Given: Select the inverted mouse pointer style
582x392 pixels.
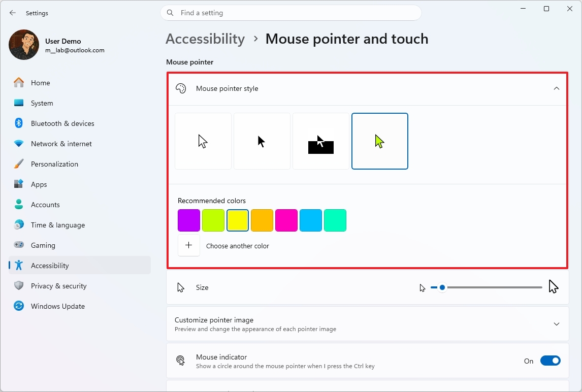Looking at the screenshot, I should (320, 141).
